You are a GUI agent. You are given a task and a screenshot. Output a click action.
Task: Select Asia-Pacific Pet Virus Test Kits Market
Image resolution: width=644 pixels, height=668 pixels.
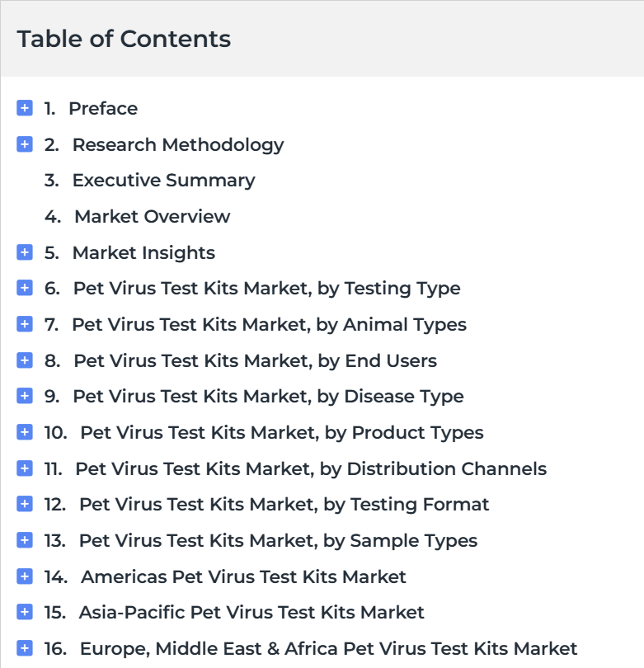click(x=251, y=613)
